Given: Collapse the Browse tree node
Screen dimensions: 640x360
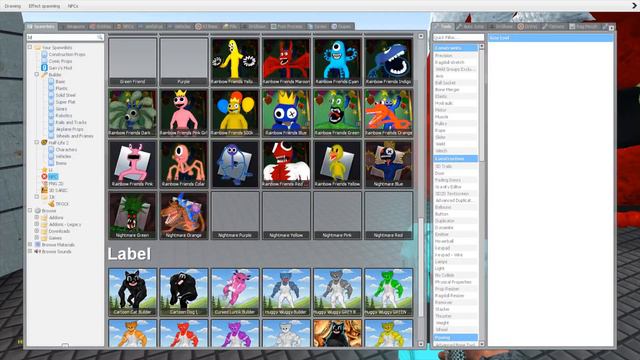Looking at the screenshot, I should [30, 211].
